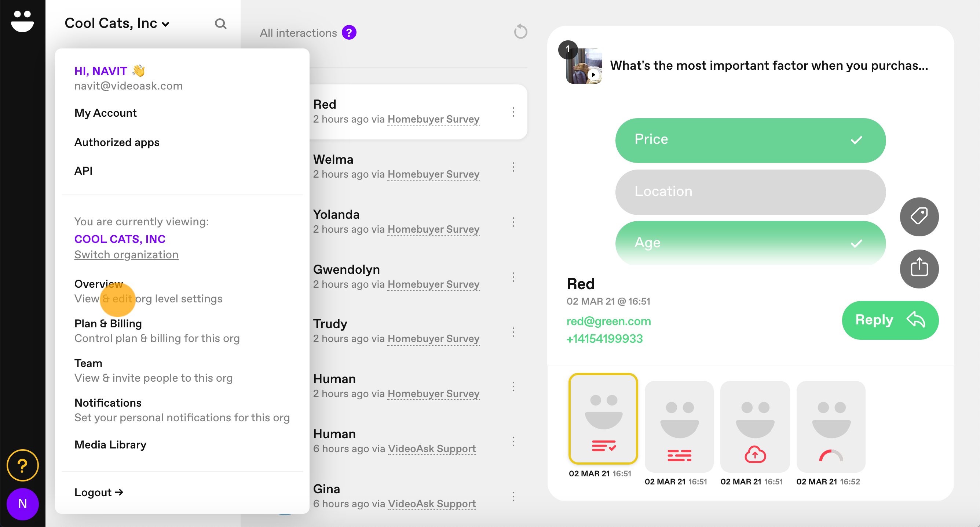Open the three-dot menu for Gina
This screenshot has width=980, height=527.
point(513,497)
